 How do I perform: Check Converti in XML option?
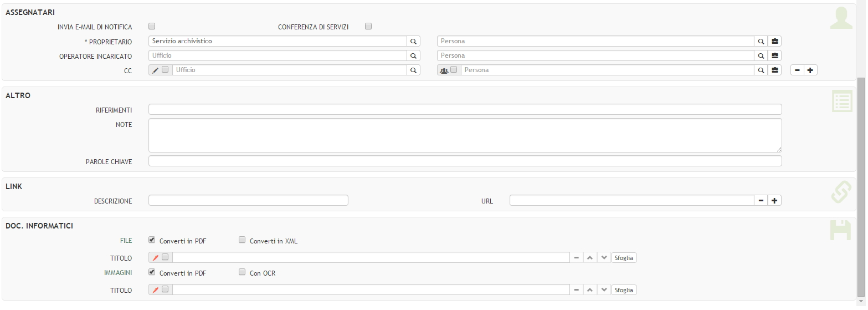tap(242, 240)
